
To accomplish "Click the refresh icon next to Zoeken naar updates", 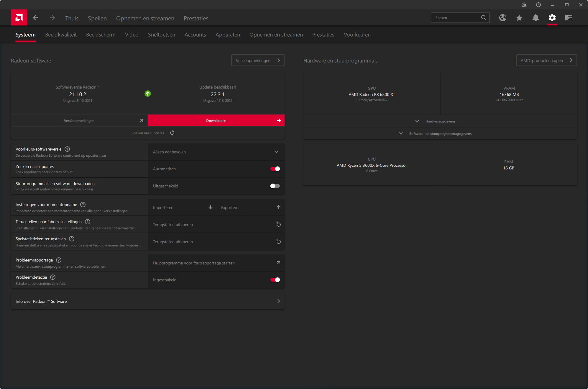I will click(x=172, y=133).
